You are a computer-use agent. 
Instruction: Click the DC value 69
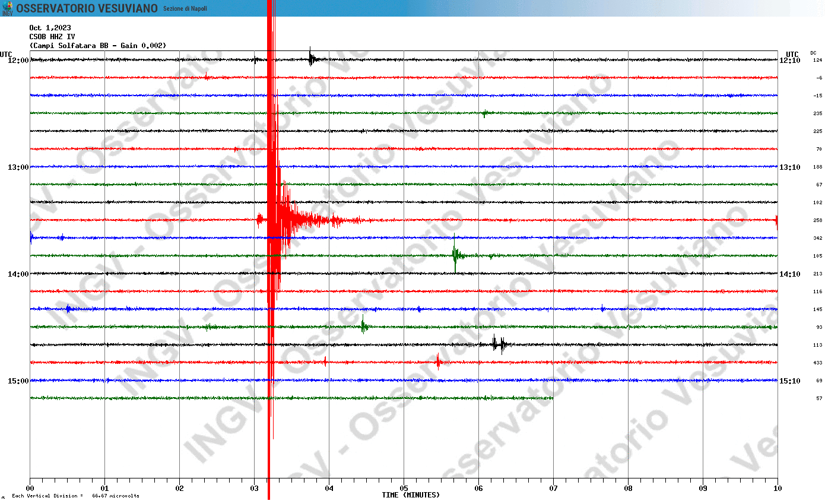tap(819, 381)
